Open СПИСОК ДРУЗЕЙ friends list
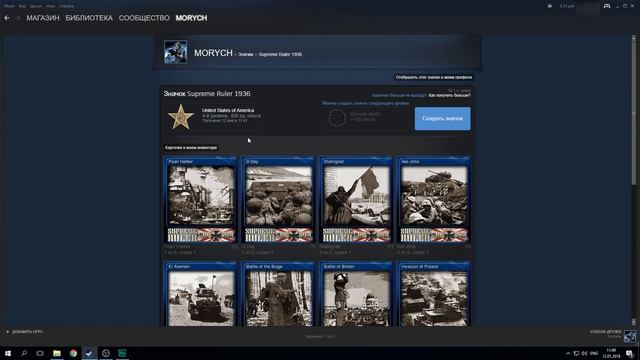This screenshot has height=360, width=640. pos(606,332)
